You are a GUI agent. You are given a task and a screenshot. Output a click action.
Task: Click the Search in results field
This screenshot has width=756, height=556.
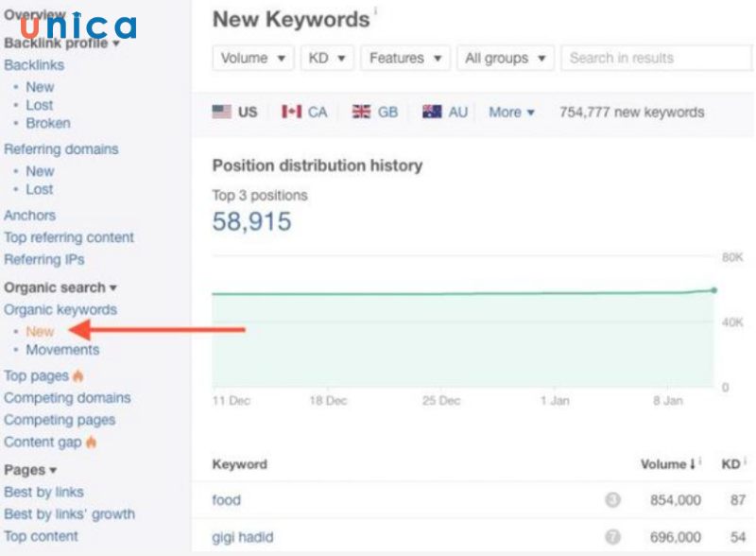click(x=657, y=59)
